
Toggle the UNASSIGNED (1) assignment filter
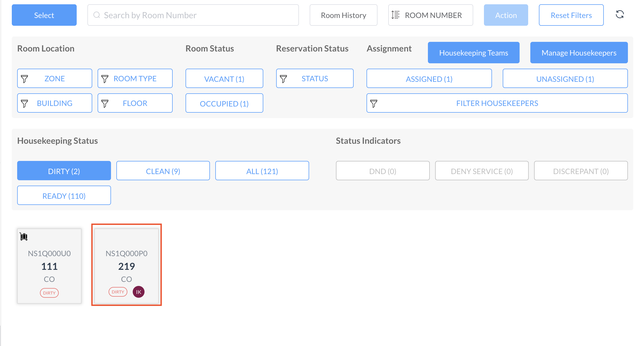[565, 79]
